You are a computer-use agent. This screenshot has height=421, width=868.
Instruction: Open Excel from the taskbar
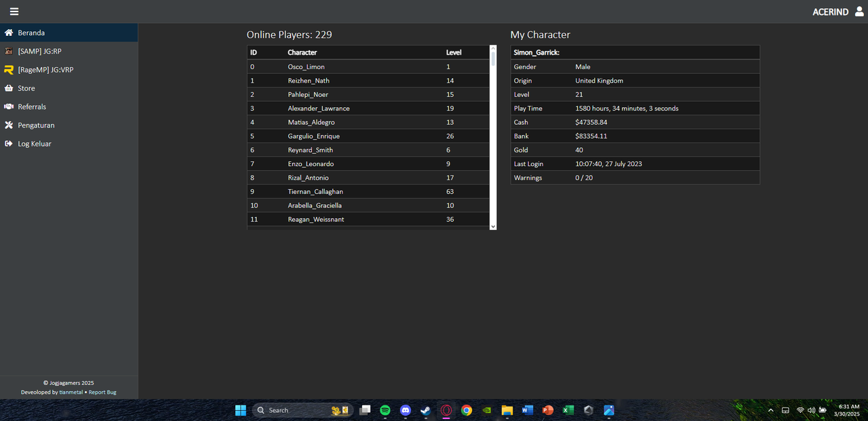(x=568, y=410)
